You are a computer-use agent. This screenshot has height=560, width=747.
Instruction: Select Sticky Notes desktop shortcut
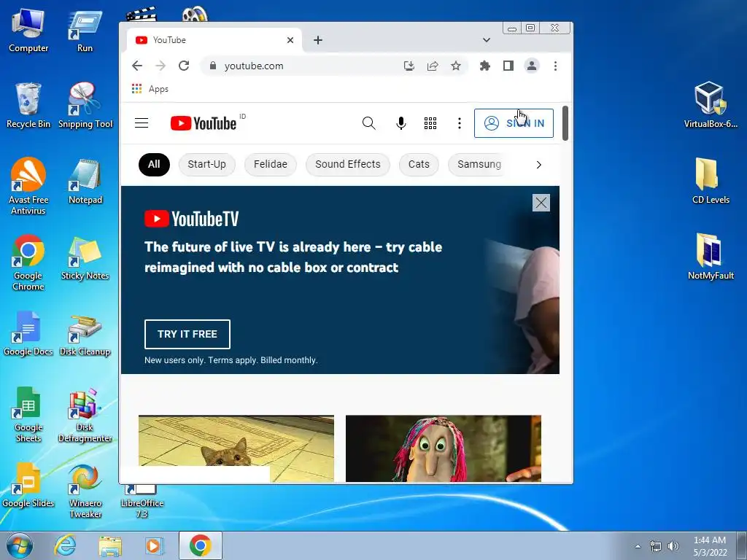pyautogui.click(x=85, y=257)
